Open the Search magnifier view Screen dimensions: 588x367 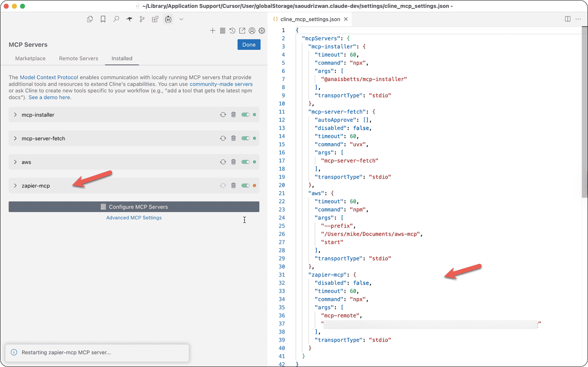[x=116, y=19]
